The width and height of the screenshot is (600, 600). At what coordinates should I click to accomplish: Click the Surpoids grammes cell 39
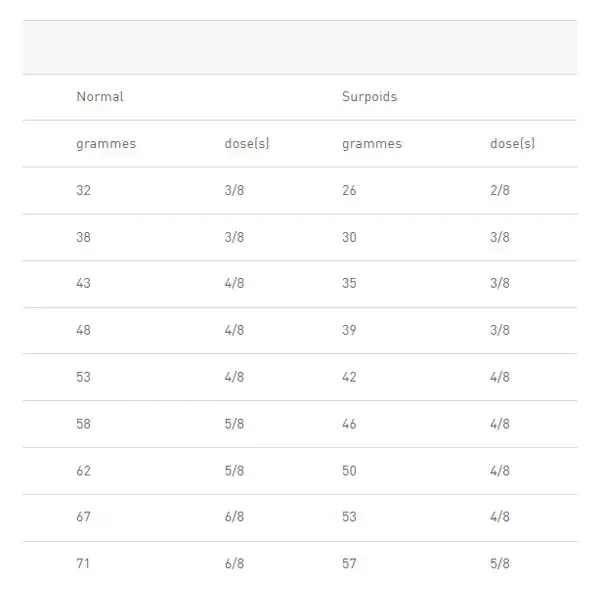pos(349,330)
